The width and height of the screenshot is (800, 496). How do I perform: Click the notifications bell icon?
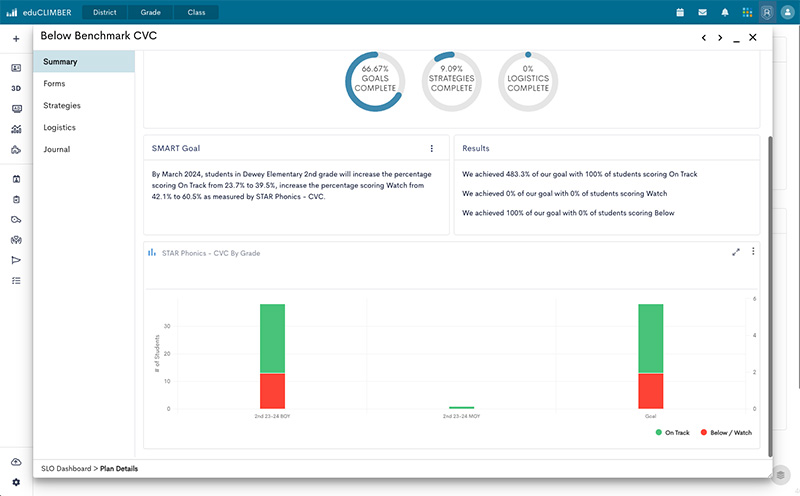[x=724, y=13]
